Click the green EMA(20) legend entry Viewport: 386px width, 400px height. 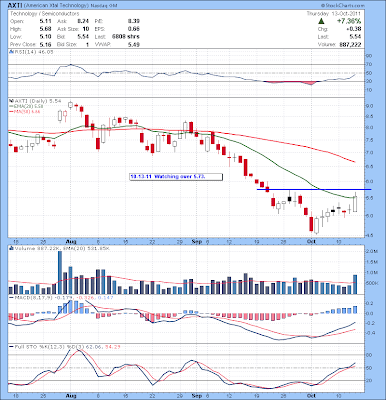click(25, 106)
